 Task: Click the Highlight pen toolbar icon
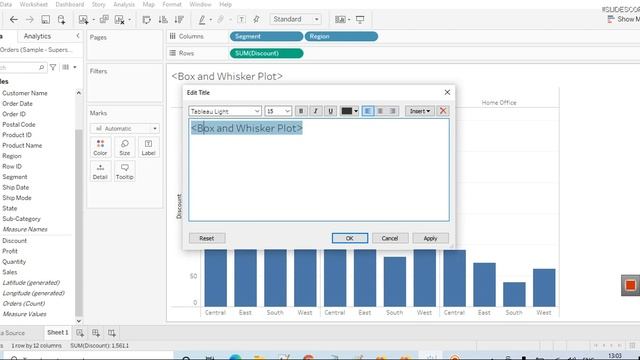tap(202, 20)
